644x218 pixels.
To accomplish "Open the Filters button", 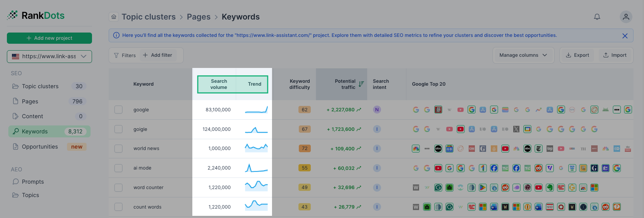I will coord(125,55).
